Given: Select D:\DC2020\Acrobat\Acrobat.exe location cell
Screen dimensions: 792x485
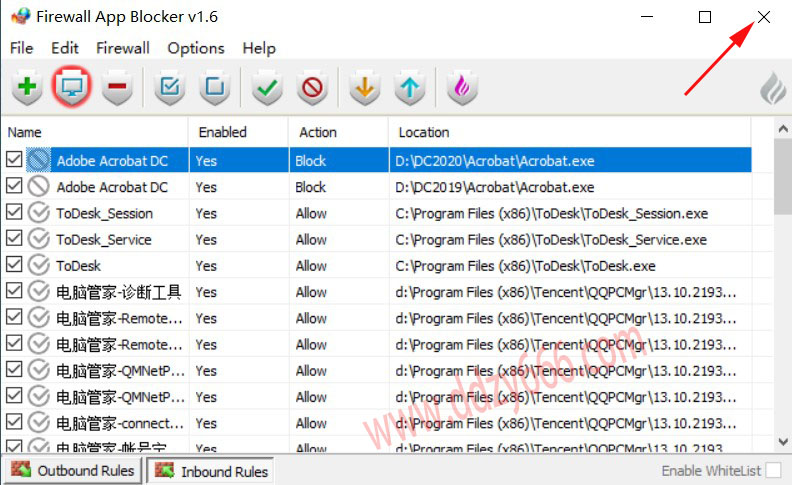Looking at the screenshot, I should [570, 161].
